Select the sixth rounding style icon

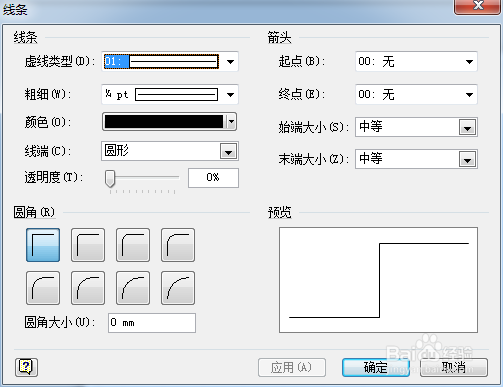click(x=88, y=288)
